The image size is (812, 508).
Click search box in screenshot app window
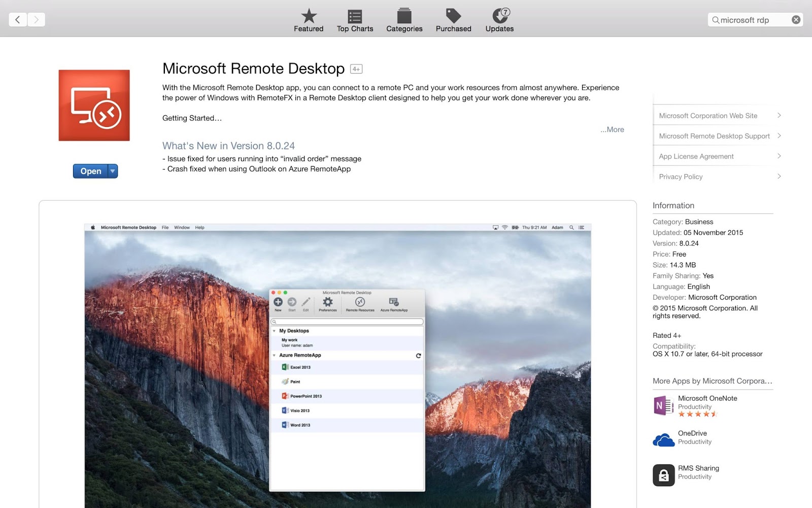coord(347,322)
